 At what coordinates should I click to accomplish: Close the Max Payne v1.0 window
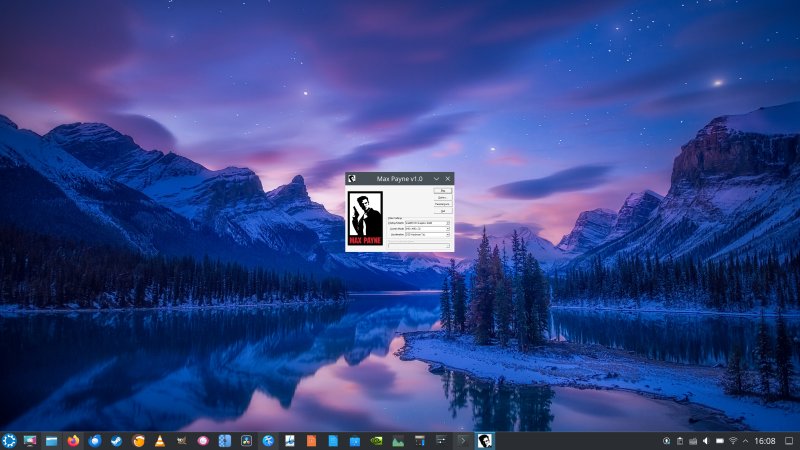click(x=447, y=179)
